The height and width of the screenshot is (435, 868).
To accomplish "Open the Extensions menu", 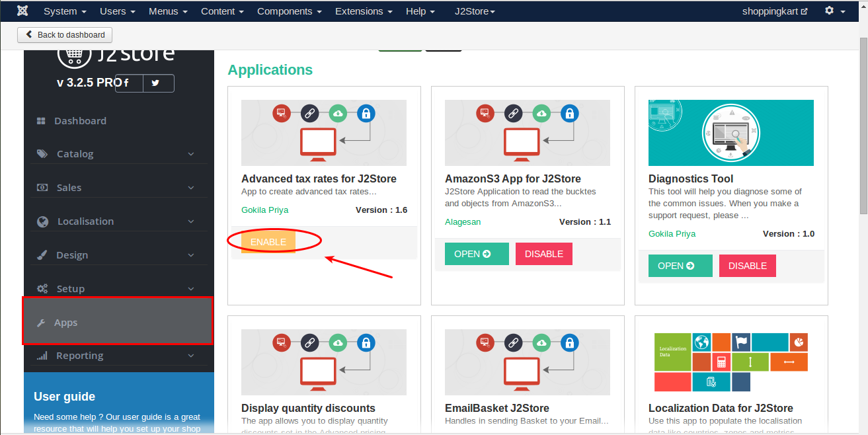I will pyautogui.click(x=364, y=11).
